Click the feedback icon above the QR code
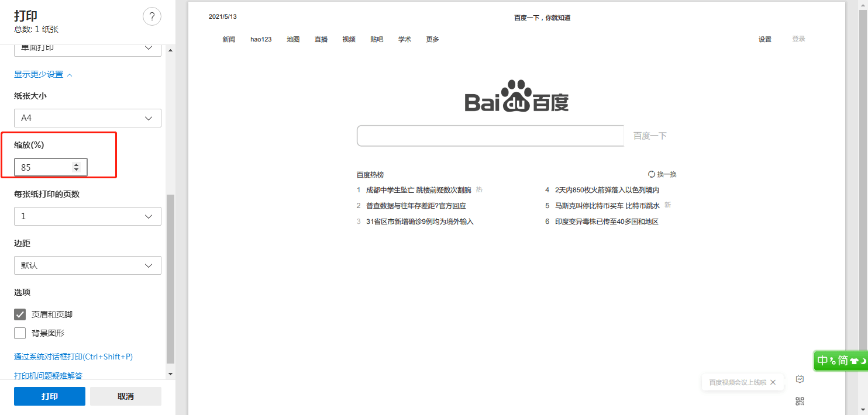868x415 pixels. (800, 379)
